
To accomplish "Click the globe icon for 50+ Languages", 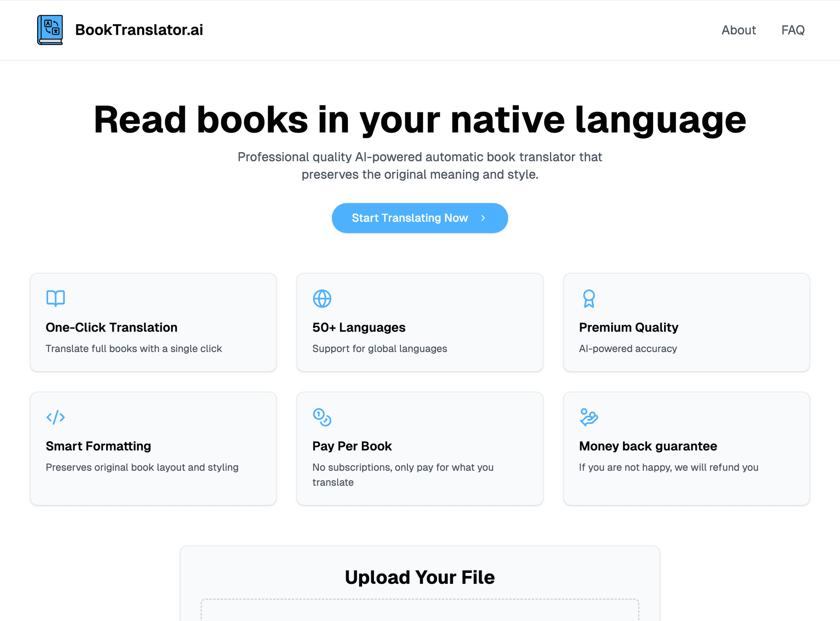I will pos(322,298).
